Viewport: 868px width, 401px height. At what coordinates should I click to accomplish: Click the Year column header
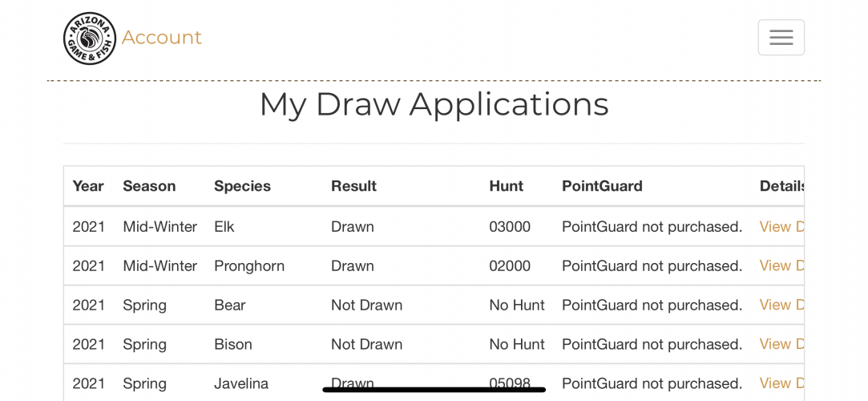(x=88, y=186)
